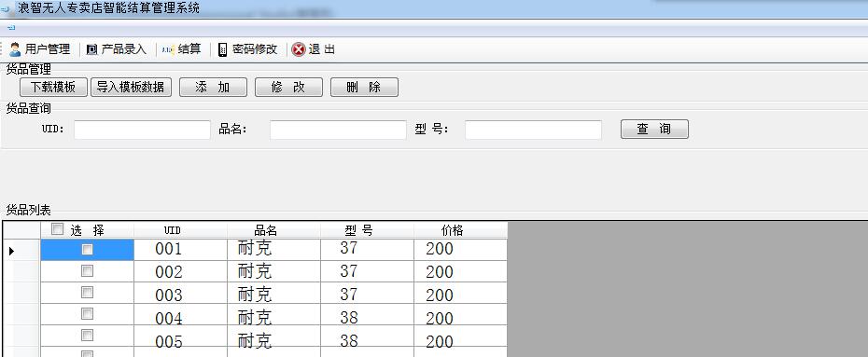Check the checkbox in row 002
Image resolution: width=868 pixels, height=357 pixels.
click(x=87, y=271)
